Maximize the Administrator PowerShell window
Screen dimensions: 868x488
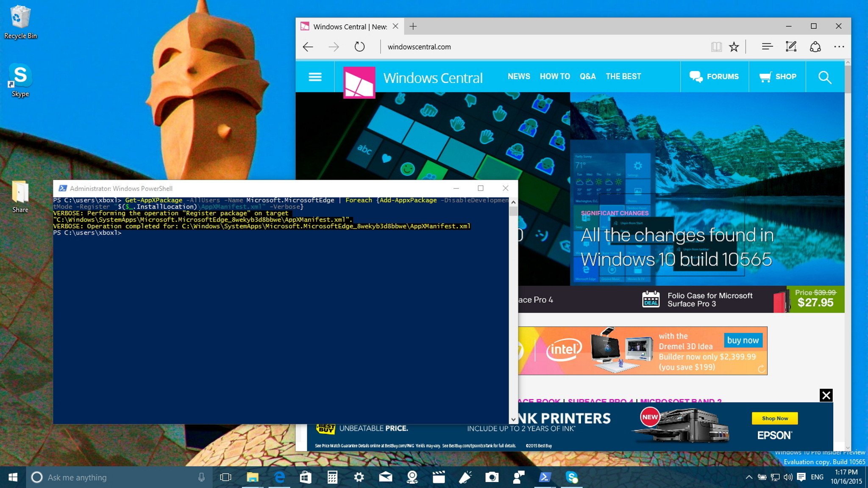[481, 188]
